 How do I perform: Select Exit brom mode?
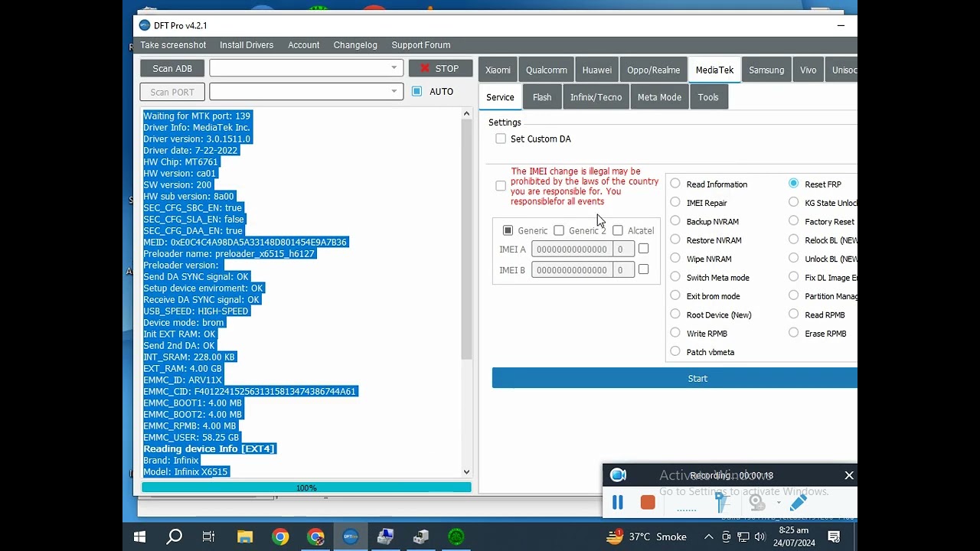point(675,295)
